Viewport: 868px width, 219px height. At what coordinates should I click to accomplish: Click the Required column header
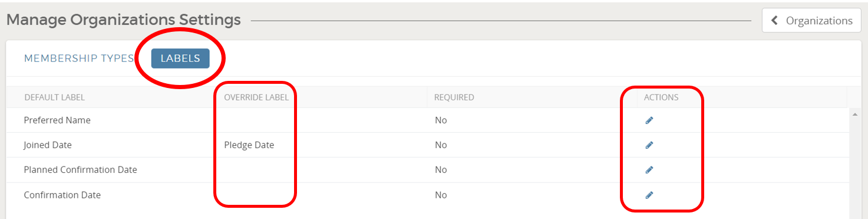pyautogui.click(x=454, y=97)
